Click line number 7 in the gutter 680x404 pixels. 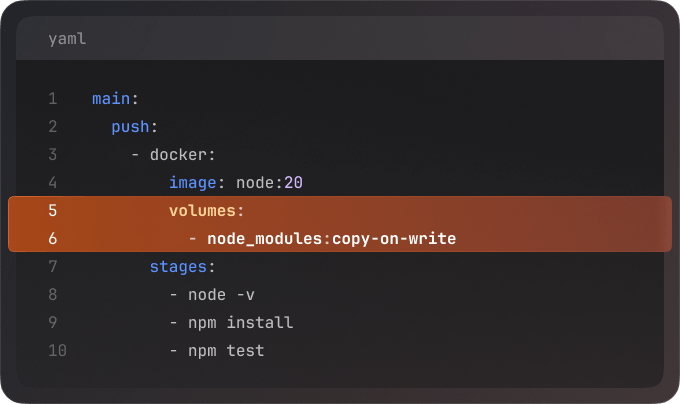[52, 267]
